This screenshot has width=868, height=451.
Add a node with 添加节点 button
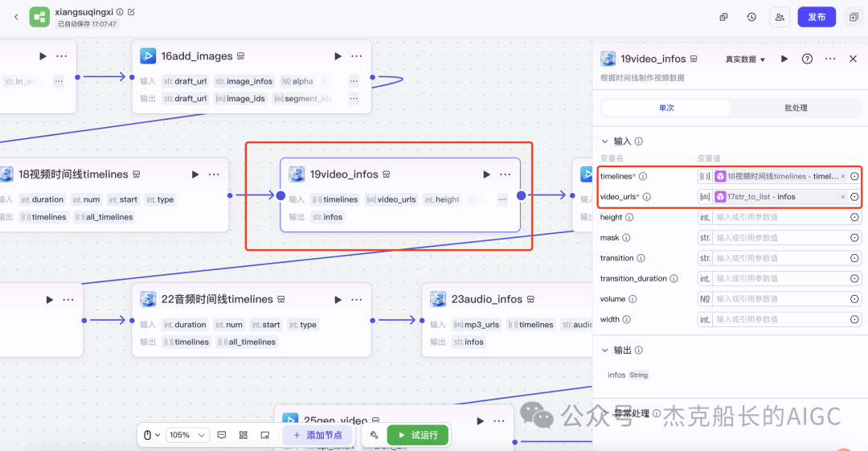317,435
